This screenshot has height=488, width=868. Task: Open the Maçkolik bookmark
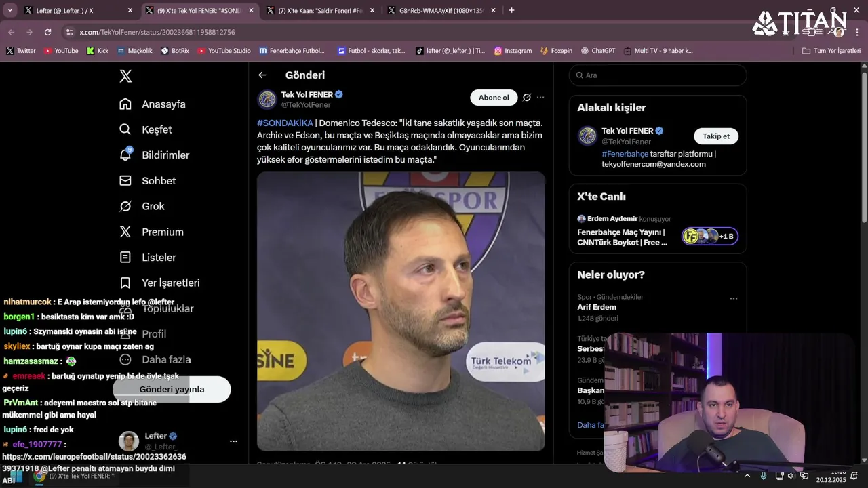tap(135, 51)
